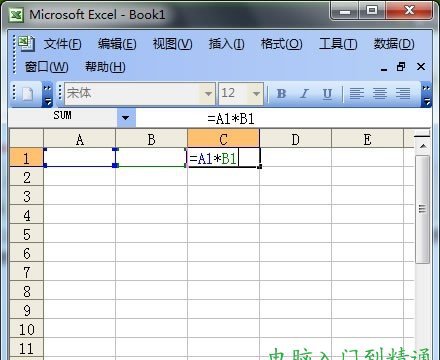Select column A header
The height and width of the screenshot is (360, 440).
79,139
